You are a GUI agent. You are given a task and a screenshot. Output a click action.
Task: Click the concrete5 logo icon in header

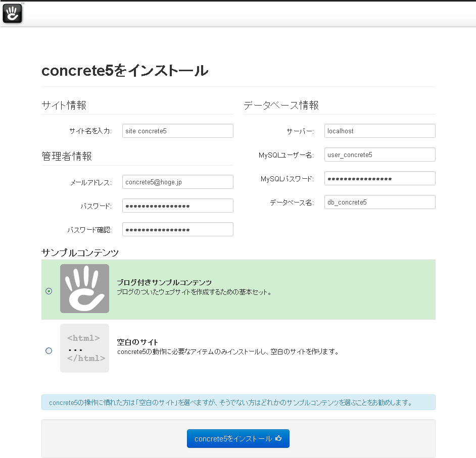coord(13,13)
